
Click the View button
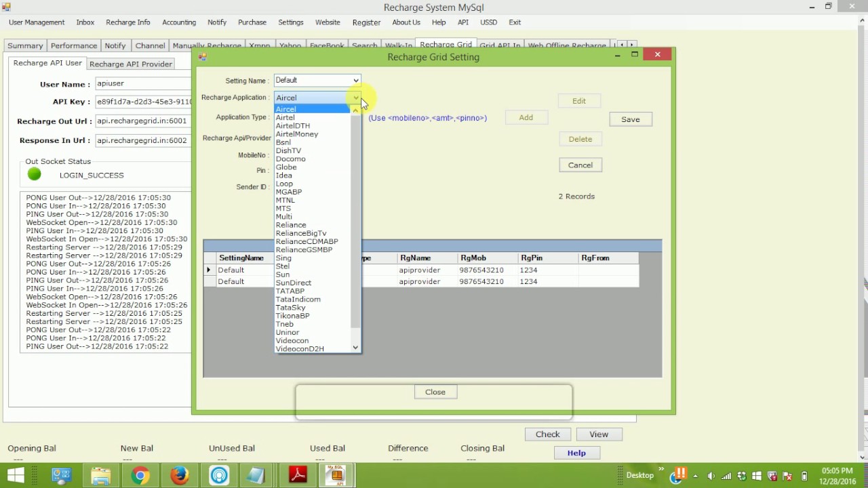tap(599, 434)
